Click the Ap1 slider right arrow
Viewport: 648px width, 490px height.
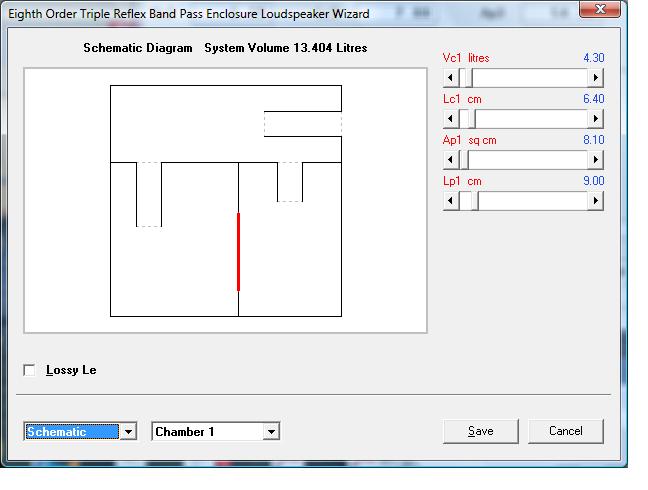point(596,160)
